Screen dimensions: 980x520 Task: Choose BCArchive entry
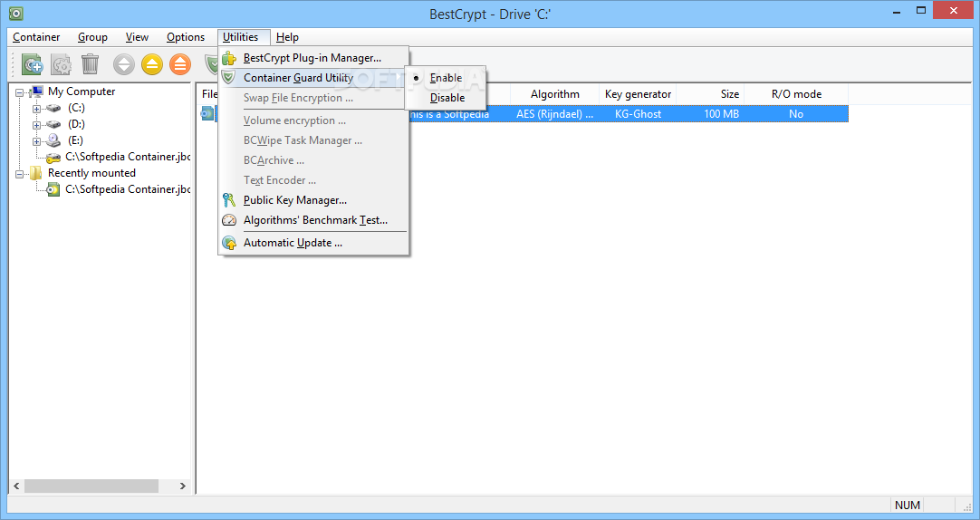coord(313,160)
